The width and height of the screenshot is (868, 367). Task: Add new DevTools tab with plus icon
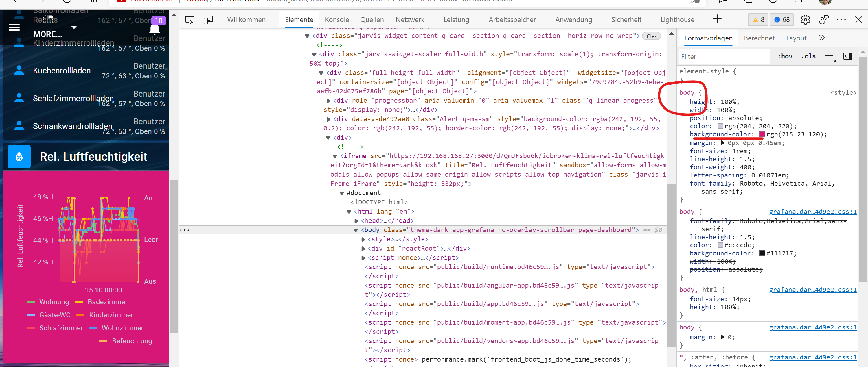coord(717,19)
